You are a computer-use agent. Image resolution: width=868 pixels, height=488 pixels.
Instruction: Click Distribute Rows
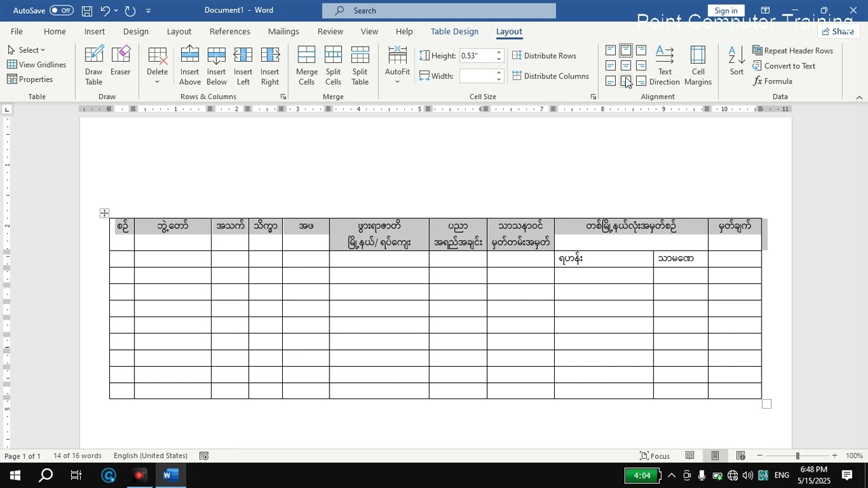(544, 56)
